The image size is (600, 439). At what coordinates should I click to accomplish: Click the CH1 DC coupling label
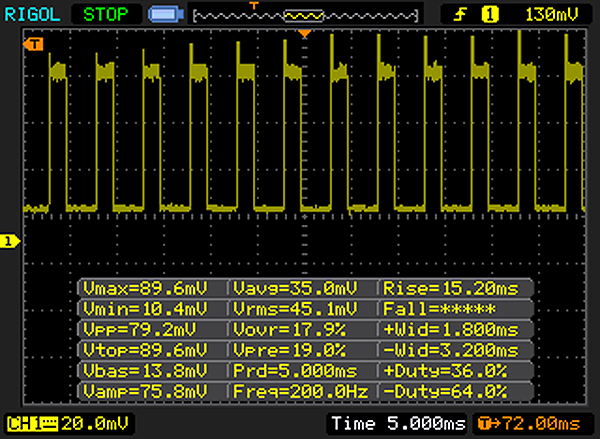32,424
